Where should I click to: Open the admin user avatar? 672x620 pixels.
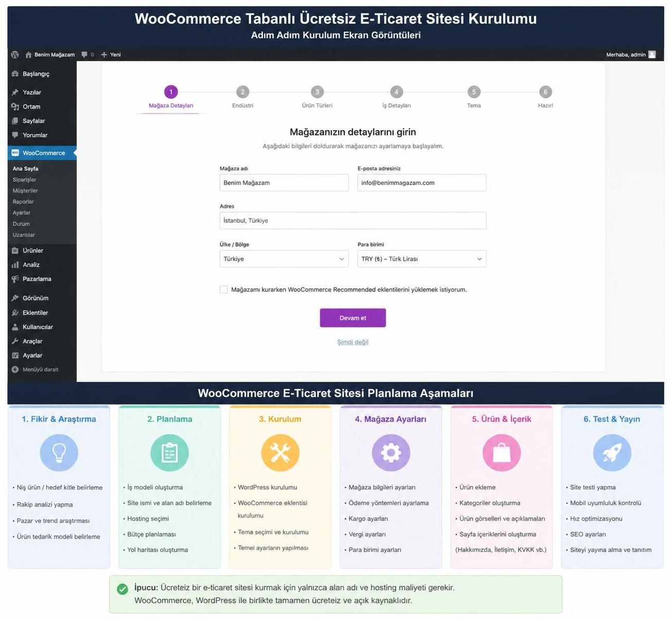[652, 55]
